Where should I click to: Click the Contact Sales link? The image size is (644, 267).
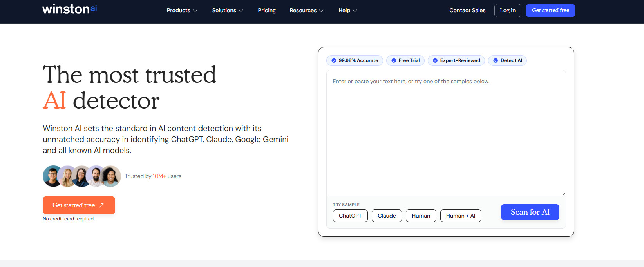tap(467, 11)
